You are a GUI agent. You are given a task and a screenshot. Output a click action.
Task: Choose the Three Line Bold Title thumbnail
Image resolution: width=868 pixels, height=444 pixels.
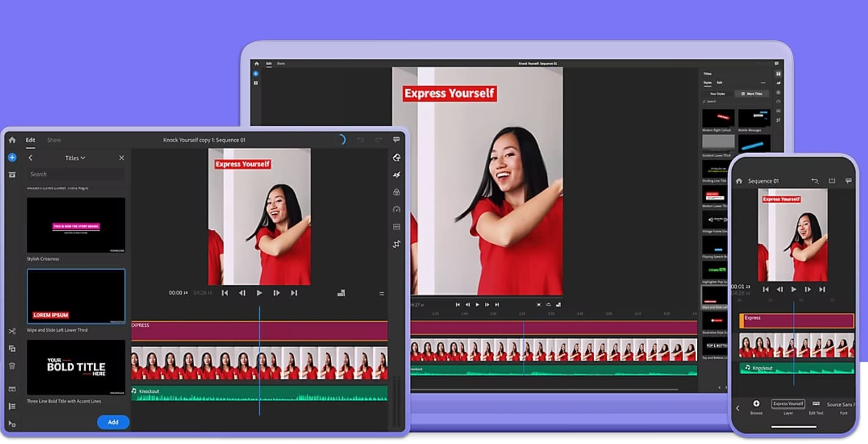76,367
